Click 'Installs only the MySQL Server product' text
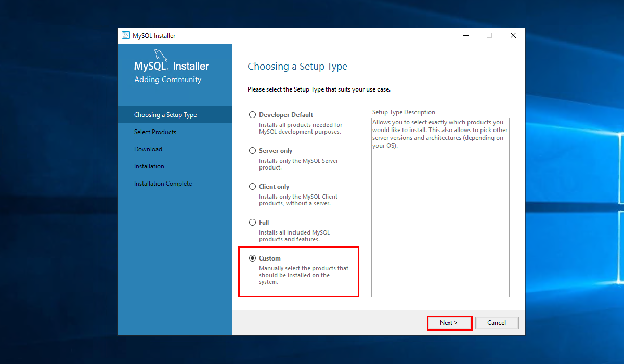The width and height of the screenshot is (624, 364). (x=298, y=164)
